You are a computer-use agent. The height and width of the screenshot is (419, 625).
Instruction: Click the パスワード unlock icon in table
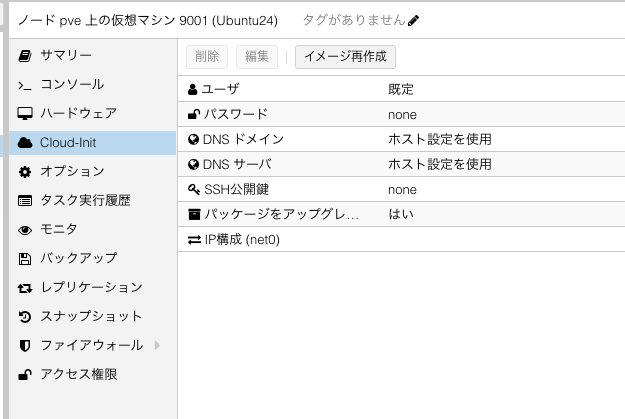pyautogui.click(x=194, y=114)
